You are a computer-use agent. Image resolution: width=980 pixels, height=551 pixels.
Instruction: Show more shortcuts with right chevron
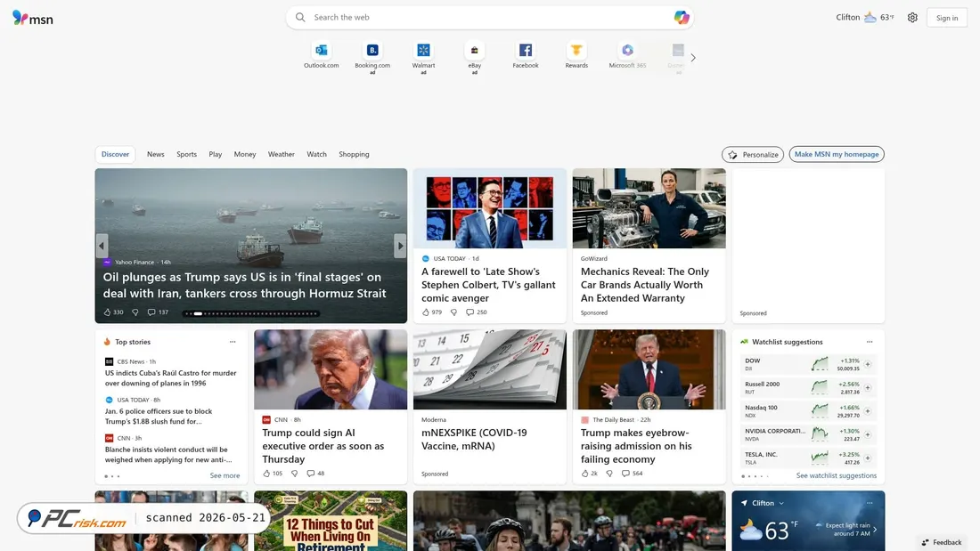coord(693,58)
